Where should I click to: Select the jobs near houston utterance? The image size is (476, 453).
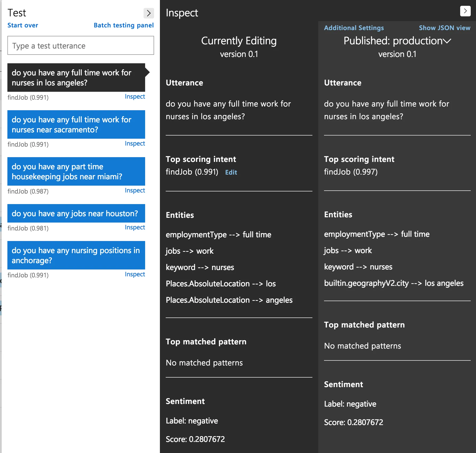pyautogui.click(x=76, y=213)
